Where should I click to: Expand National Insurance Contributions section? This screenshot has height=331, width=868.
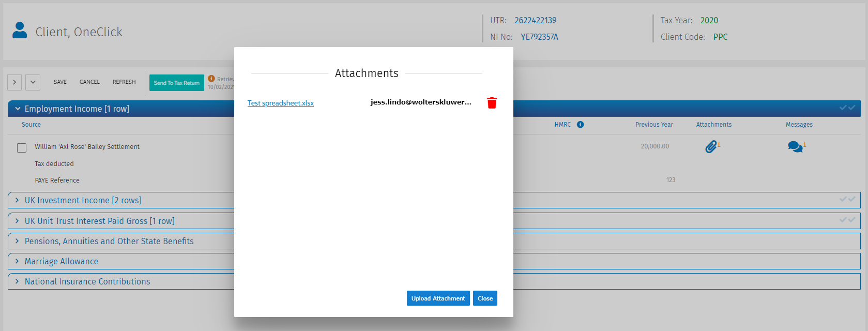pyautogui.click(x=17, y=281)
